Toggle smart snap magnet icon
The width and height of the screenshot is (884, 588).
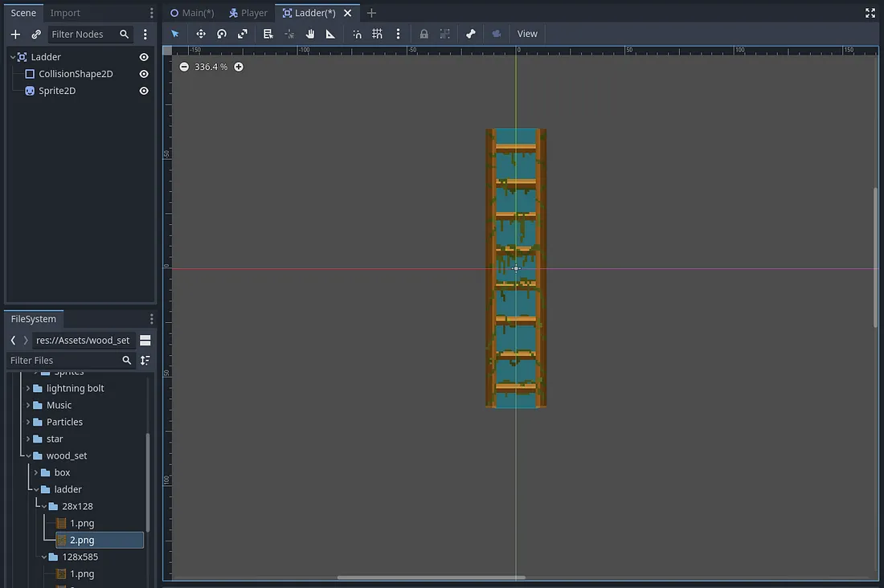click(357, 34)
